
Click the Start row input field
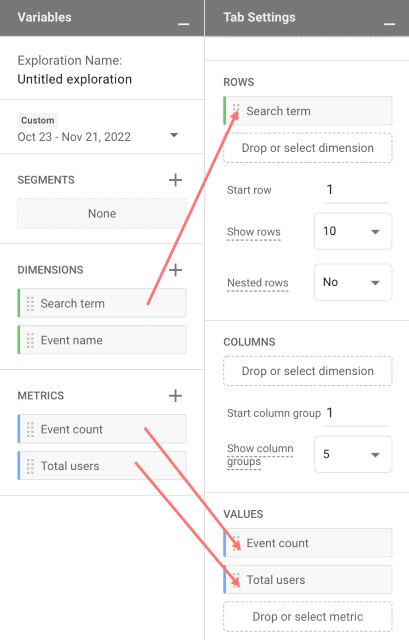[x=356, y=190]
